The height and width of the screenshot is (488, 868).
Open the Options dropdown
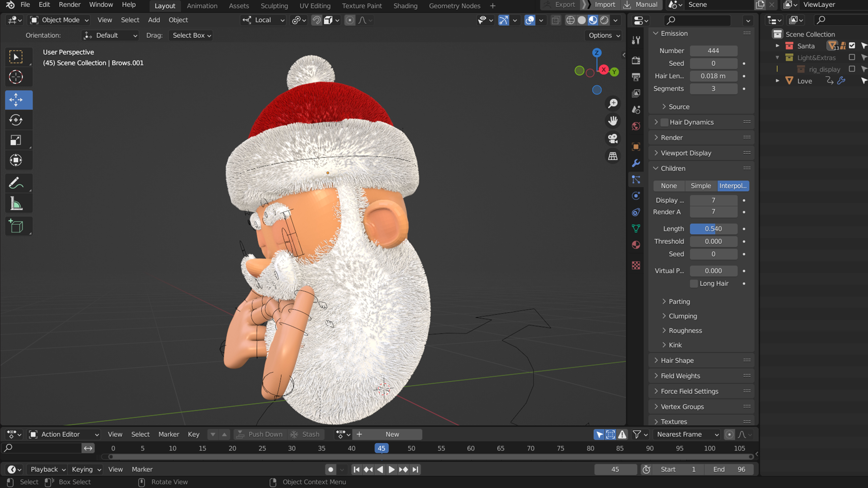604,35
